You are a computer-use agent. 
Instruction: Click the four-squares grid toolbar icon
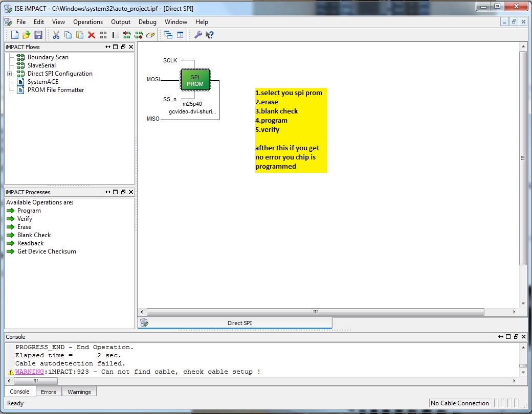[x=103, y=35]
